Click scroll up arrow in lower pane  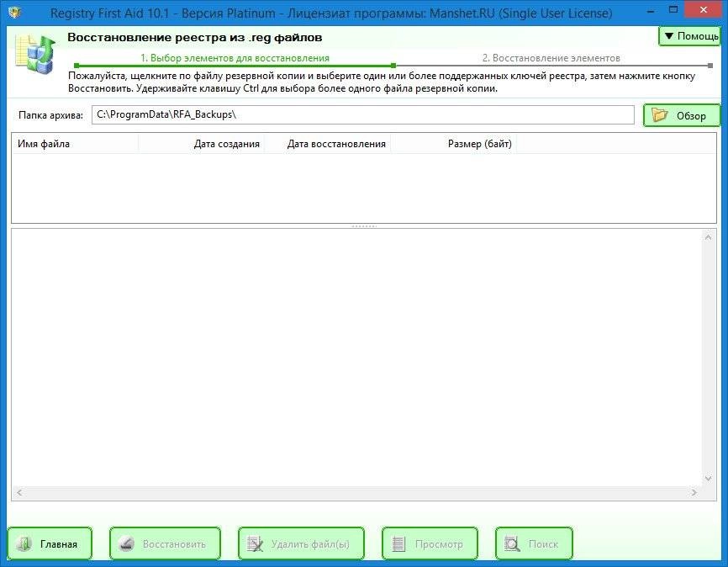[x=708, y=237]
